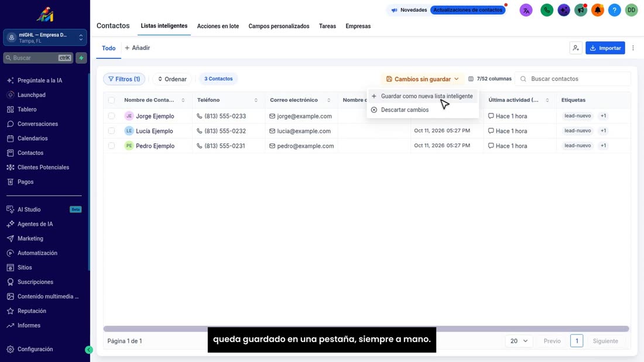Viewport: 644px width, 362px height.
Task: Open the 20 per page dropdown
Action: coord(518,341)
